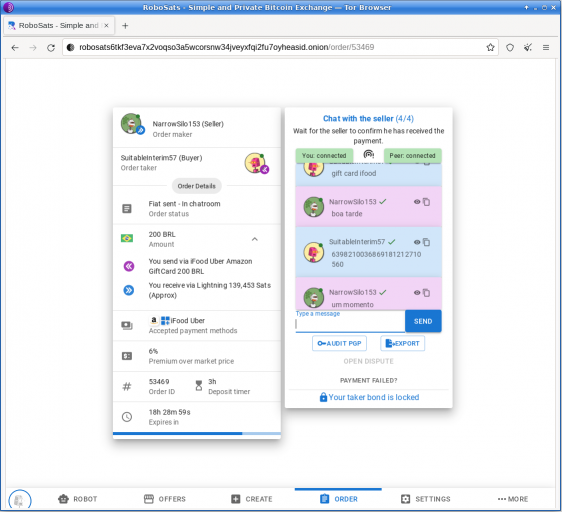Screen dimensions: 562x512
Task: Select the RoboSats browser tab
Action: (x=59, y=25)
